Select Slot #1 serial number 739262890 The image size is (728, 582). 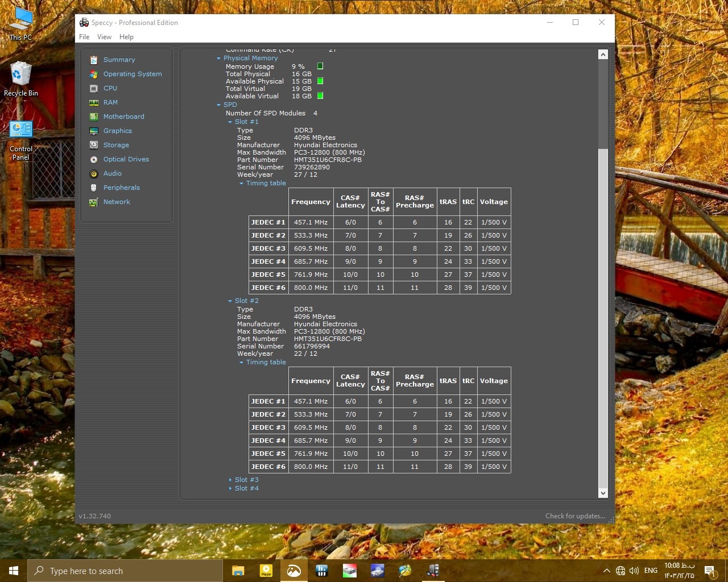pyautogui.click(x=312, y=167)
